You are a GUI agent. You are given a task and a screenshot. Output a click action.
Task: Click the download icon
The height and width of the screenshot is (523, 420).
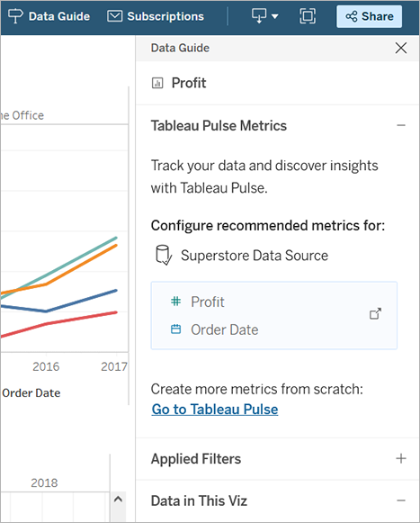(259, 16)
